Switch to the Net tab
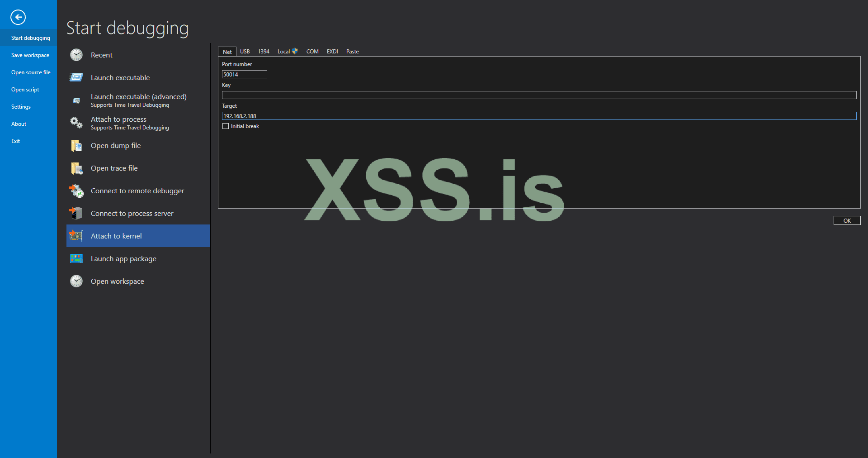868x458 pixels. click(227, 52)
